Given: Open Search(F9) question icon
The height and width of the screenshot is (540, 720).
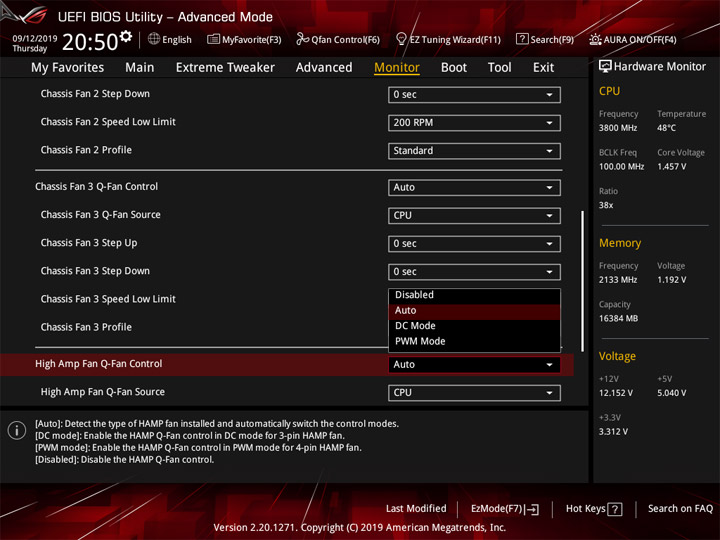Looking at the screenshot, I should coord(522,39).
